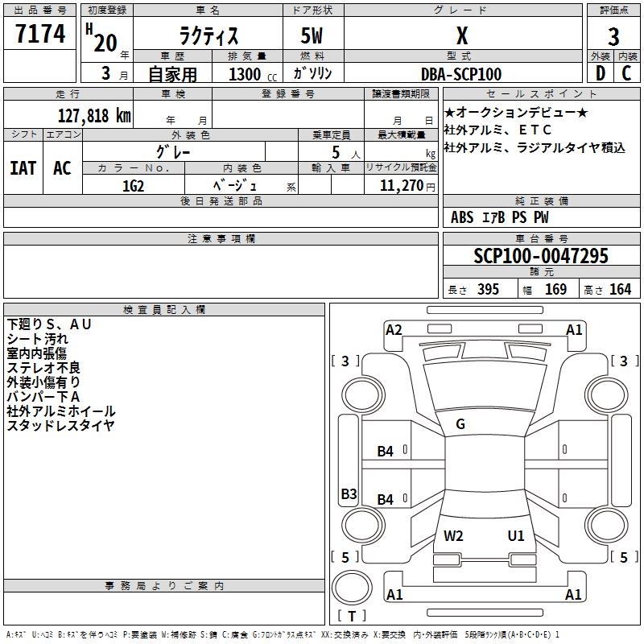Click the front-left wheel circle on diagram
The image size is (644, 644).
pos(363,395)
